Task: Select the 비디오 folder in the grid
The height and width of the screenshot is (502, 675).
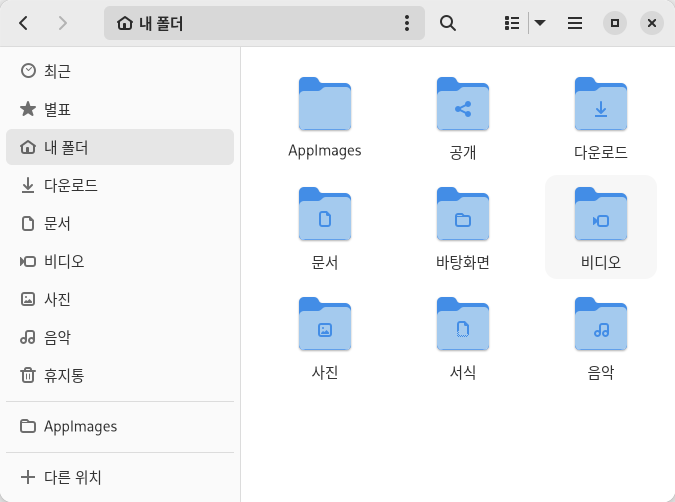Action: pos(601,214)
